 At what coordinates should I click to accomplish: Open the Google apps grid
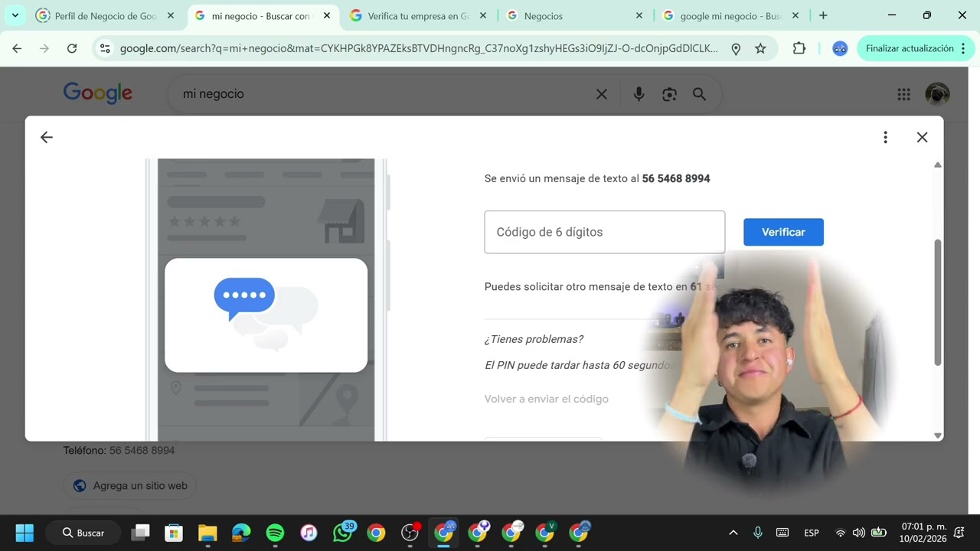click(x=903, y=94)
